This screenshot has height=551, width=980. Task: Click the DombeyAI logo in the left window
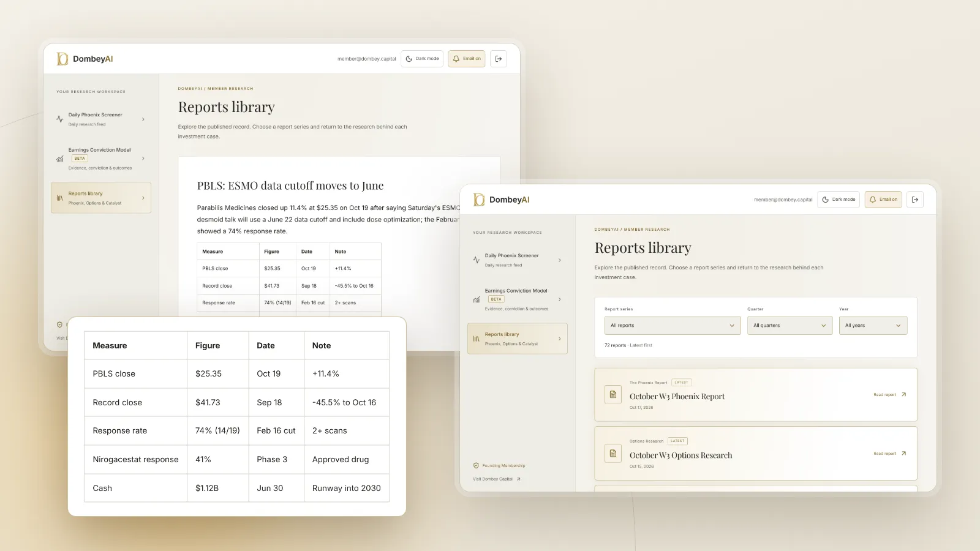(x=85, y=59)
